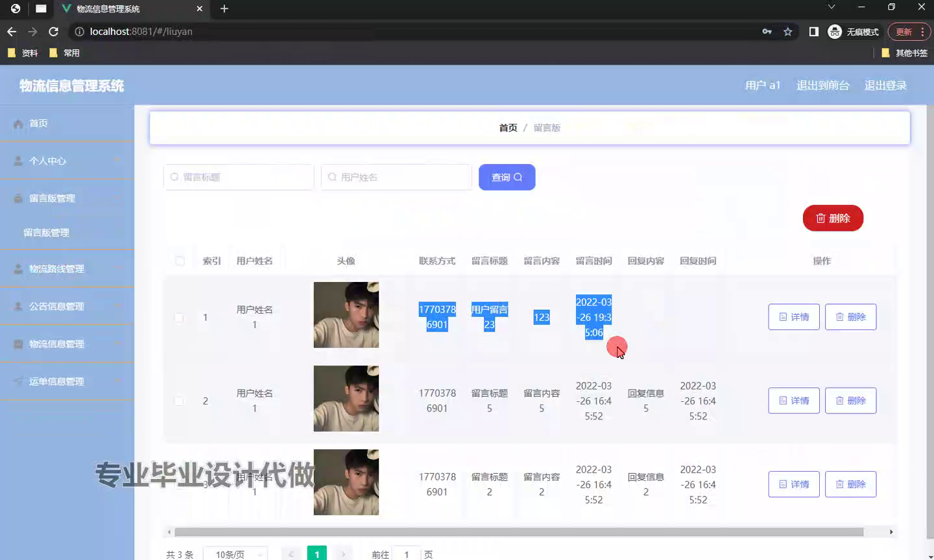Open 详情 for row 2
This screenshot has height=560, width=934.
794,401
